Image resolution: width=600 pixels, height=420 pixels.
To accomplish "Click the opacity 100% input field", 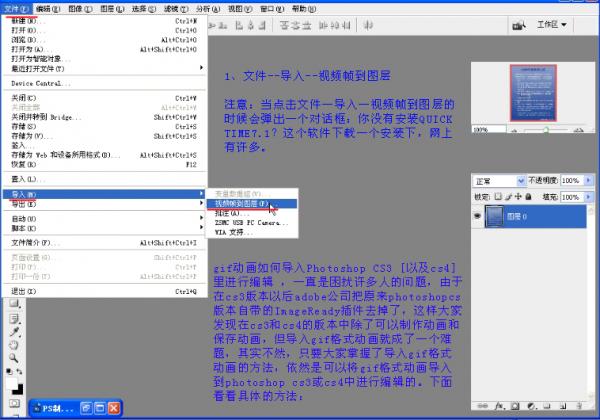I will pyautogui.click(x=572, y=180).
